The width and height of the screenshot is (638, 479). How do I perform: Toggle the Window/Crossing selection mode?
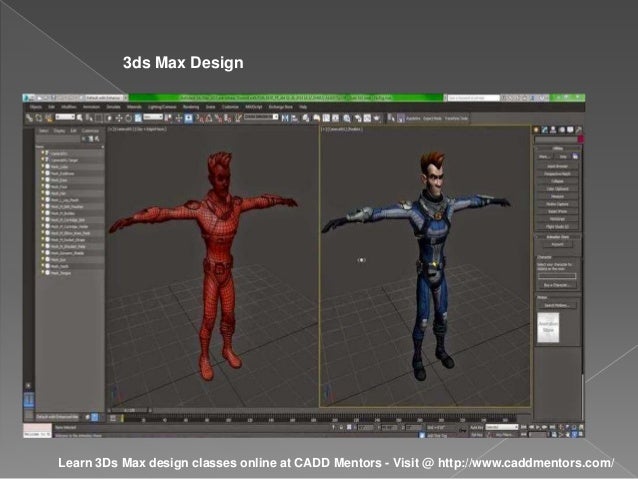pos(108,118)
